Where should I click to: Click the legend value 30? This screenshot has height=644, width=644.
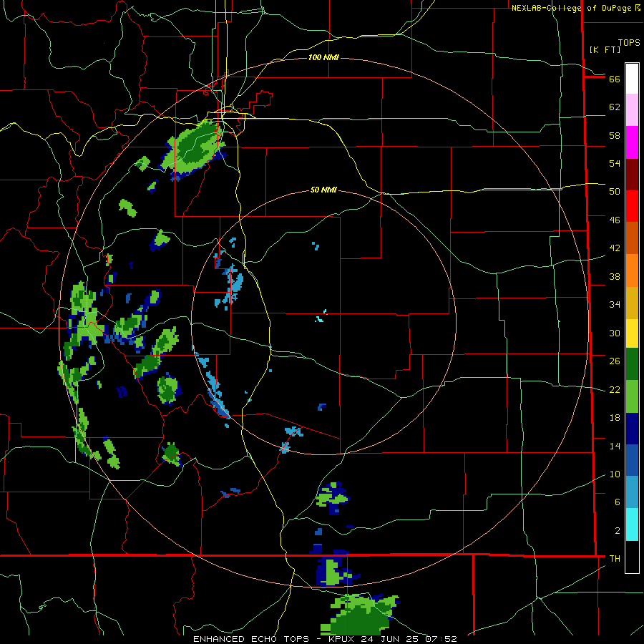pos(615,333)
